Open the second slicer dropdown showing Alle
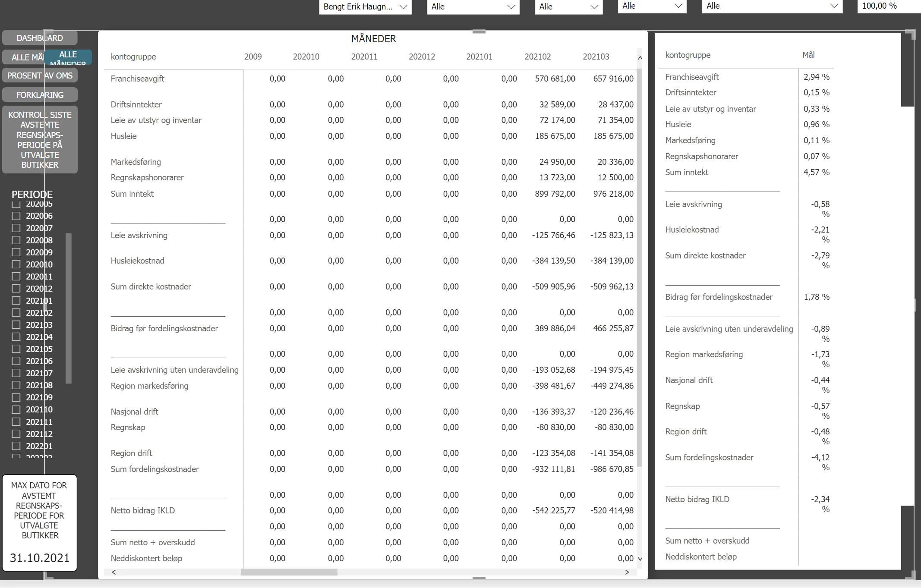 click(473, 7)
